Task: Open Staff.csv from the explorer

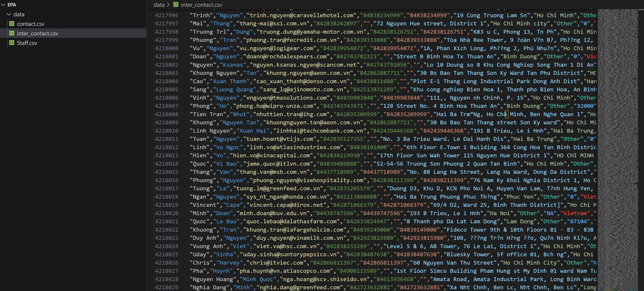Action: coord(27,43)
